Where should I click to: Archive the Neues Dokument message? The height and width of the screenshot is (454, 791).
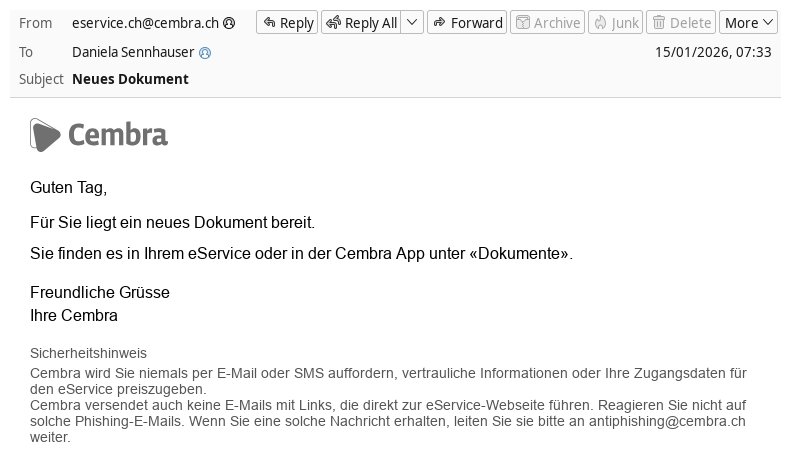click(x=548, y=23)
